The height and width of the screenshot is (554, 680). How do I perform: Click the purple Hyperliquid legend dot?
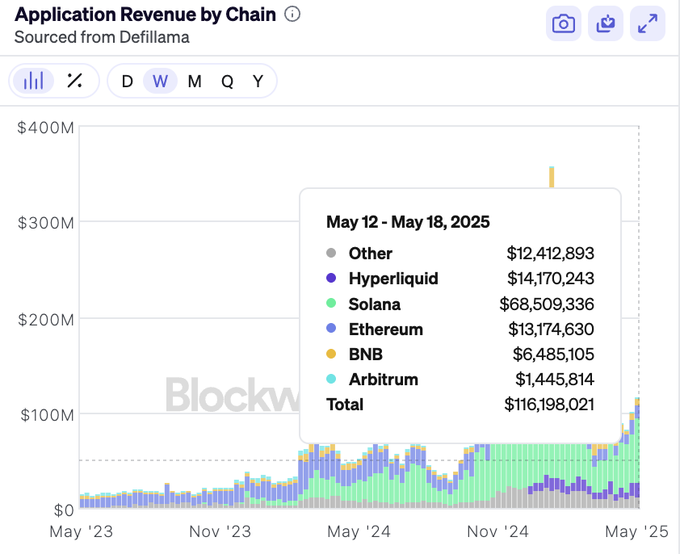(x=332, y=279)
